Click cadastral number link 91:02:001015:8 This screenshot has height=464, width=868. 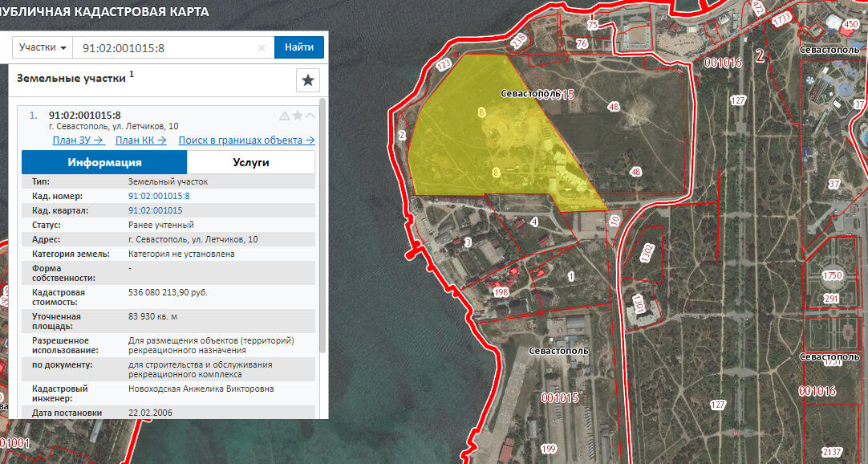tap(159, 196)
